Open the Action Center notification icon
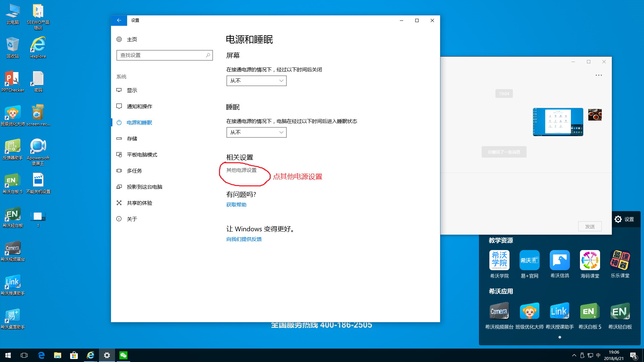Image resolution: width=644 pixels, height=362 pixels. pyautogui.click(x=633, y=355)
